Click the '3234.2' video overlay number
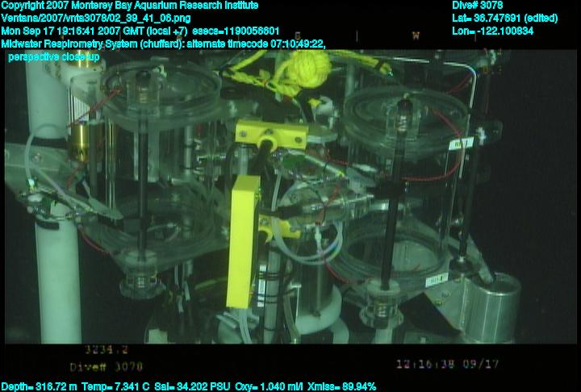The width and height of the screenshot is (581, 392). [107, 349]
